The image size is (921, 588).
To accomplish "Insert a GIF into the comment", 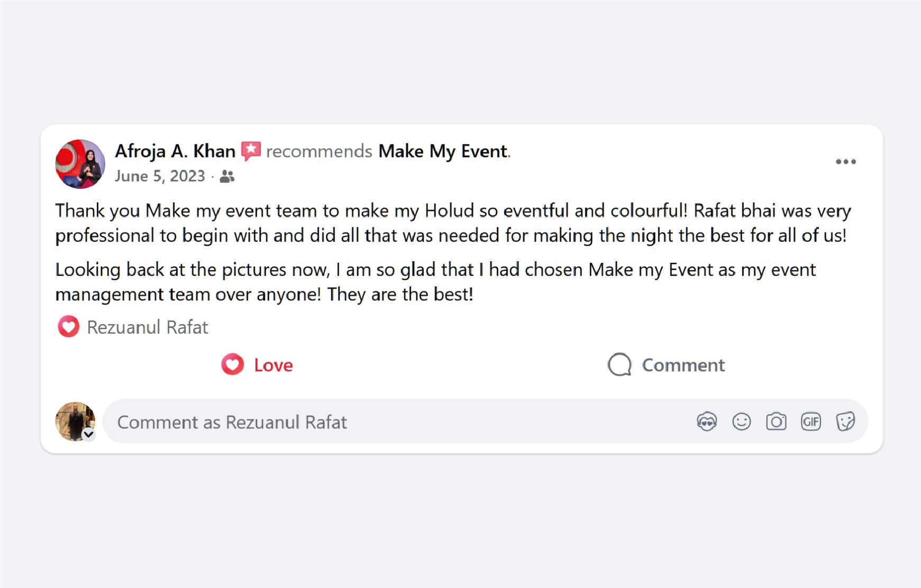I will pos(810,421).
